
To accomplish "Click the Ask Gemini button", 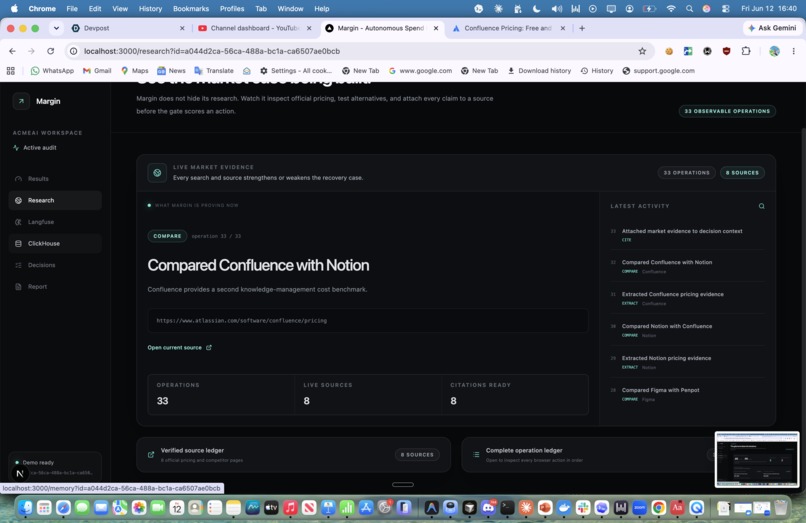I will pos(772,28).
